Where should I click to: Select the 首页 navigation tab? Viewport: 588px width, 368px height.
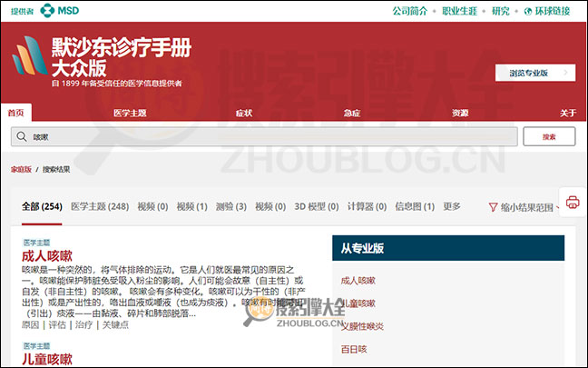click(x=15, y=113)
